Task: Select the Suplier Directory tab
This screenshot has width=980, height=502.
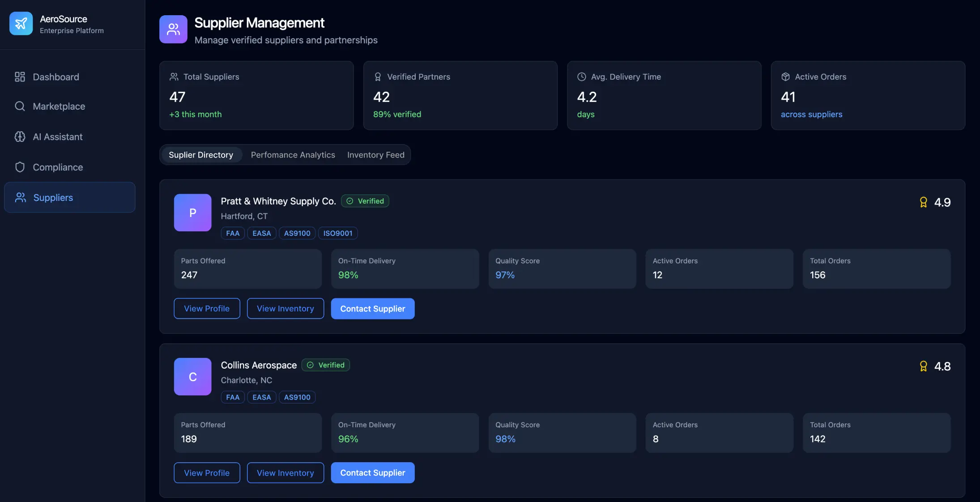Action: pos(201,155)
